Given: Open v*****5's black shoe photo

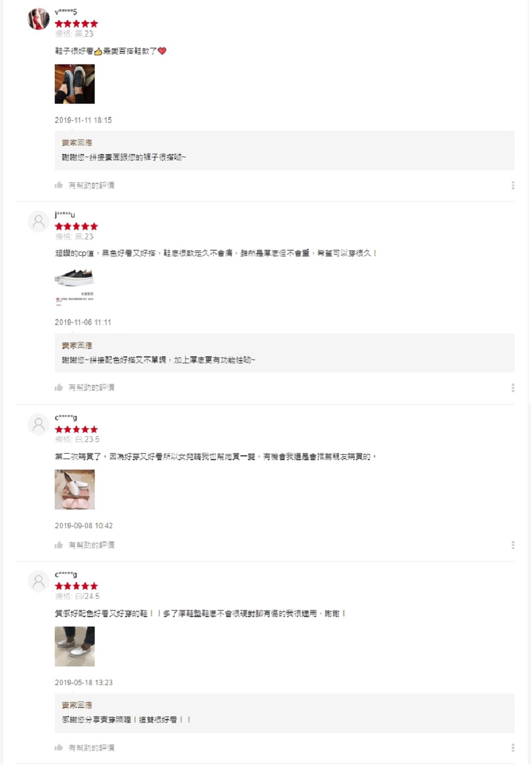Looking at the screenshot, I should click(74, 84).
